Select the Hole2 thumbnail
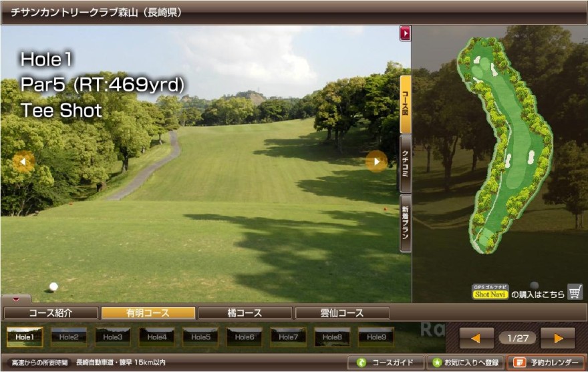Screen dimensions: 588x372 [x=69, y=337]
